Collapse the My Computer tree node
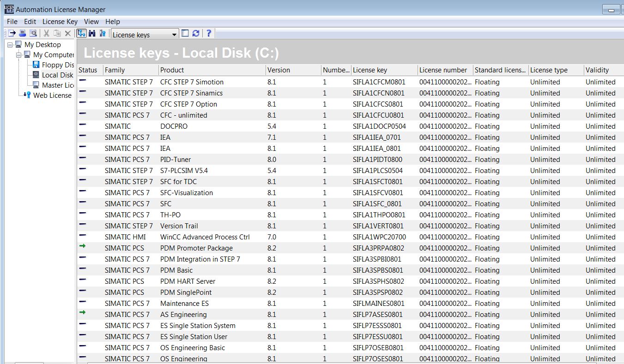This screenshot has height=364, width=624. tap(18, 55)
